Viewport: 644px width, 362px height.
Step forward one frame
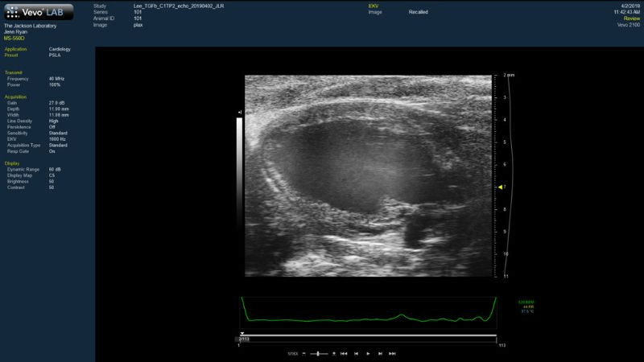pyautogui.click(x=380, y=353)
